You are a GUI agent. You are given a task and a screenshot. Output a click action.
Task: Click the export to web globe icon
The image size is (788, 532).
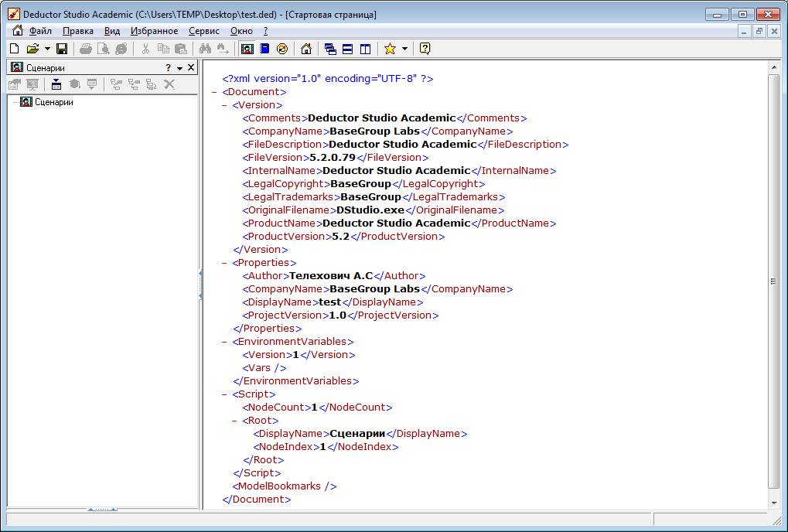[x=121, y=49]
